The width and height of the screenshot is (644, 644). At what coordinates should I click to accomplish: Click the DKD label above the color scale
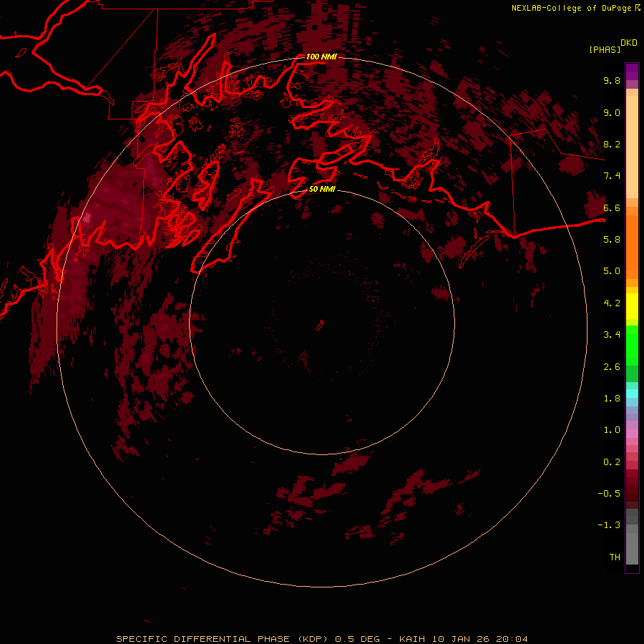tap(629, 43)
